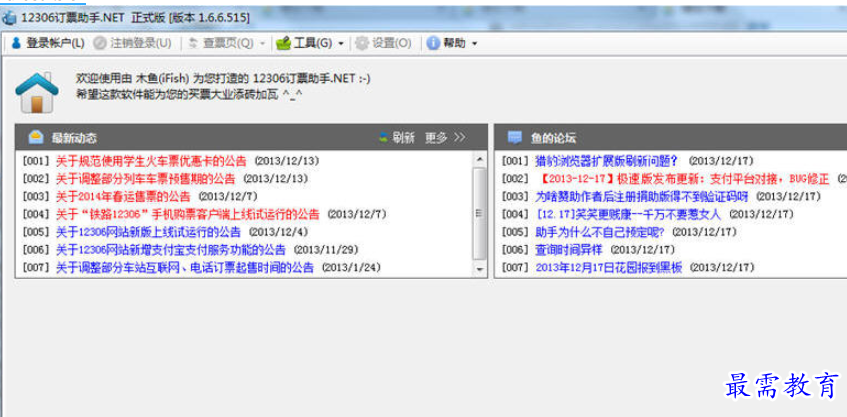Screen dimensions: 847x417
Task: Open 关于调整部分列车车票预售期的公告
Action: coord(146,179)
